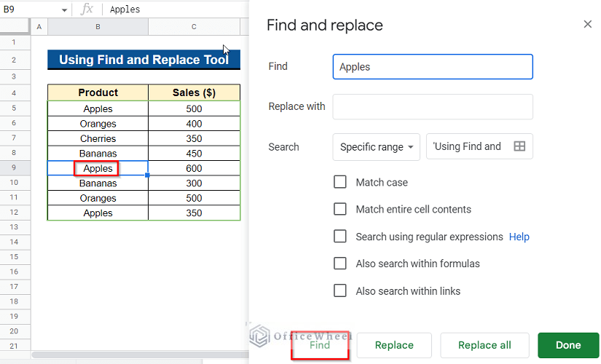The height and width of the screenshot is (364, 601).
Task: Enable the Match case checkbox
Action: (340, 182)
